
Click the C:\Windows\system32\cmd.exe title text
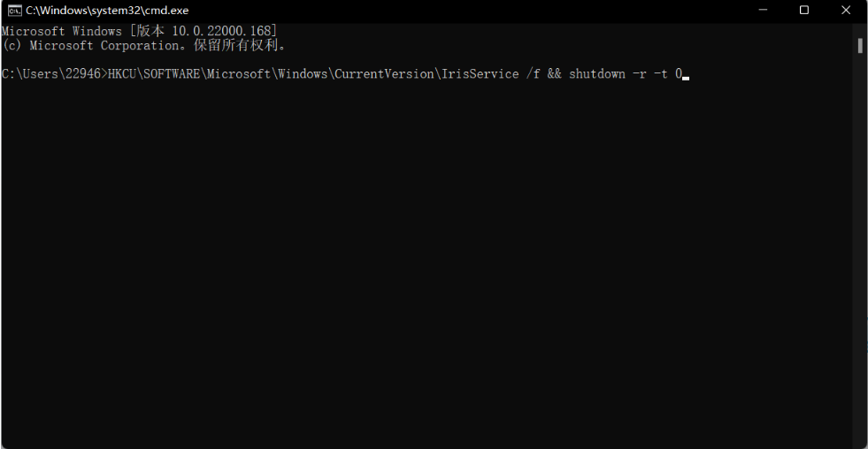coord(107,11)
